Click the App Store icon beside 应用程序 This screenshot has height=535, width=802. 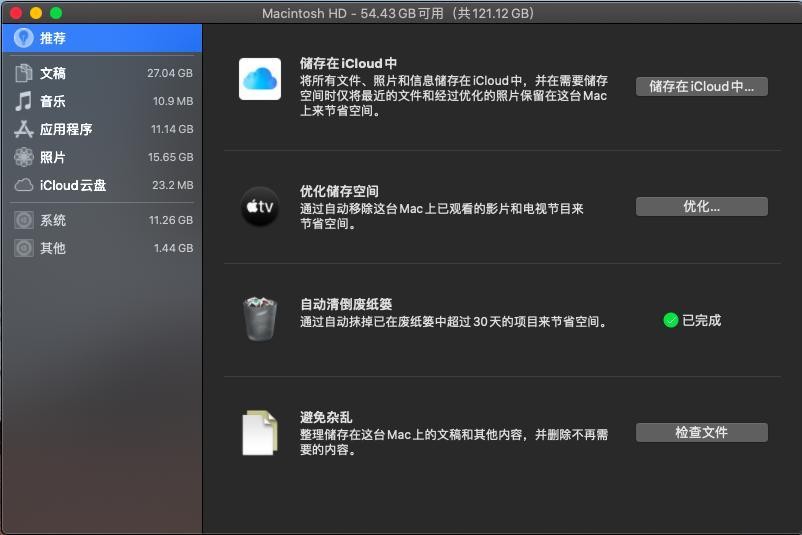(x=24, y=129)
